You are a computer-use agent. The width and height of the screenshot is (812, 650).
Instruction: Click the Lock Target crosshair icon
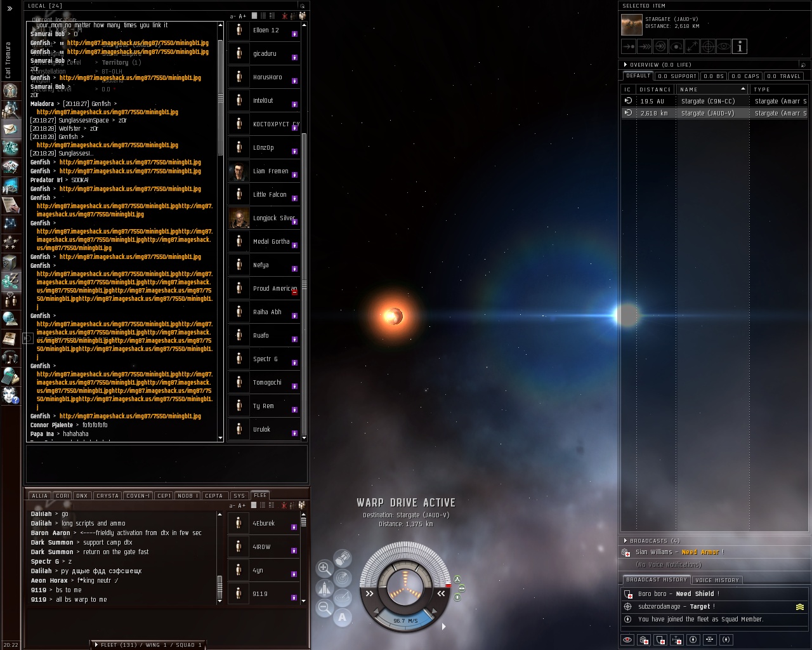[x=708, y=46]
